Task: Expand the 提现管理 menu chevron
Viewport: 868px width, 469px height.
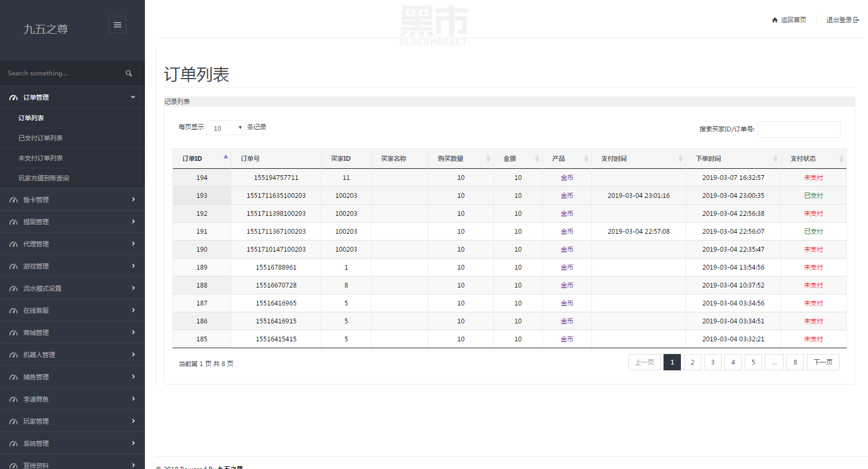Action: pos(133,222)
